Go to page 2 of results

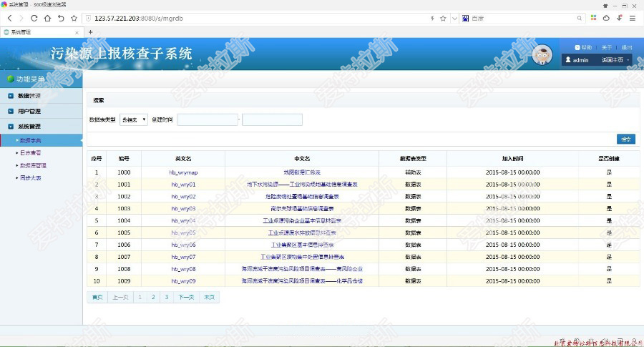coord(153,297)
